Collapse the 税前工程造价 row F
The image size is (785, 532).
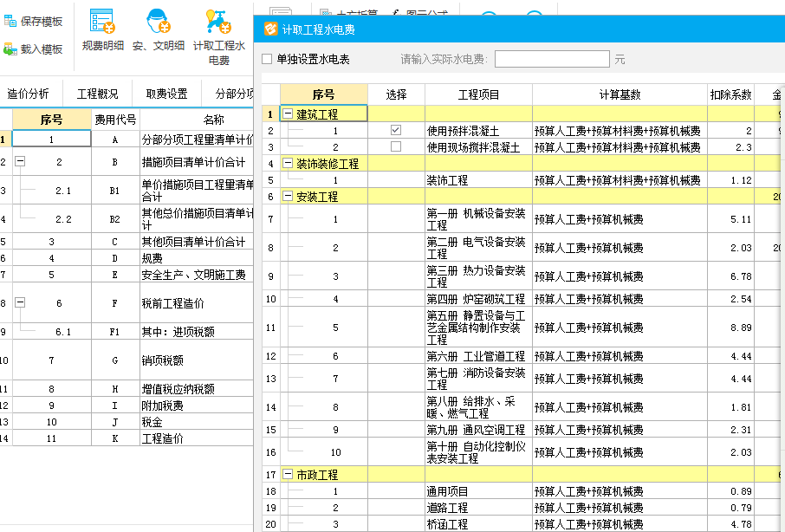[x=20, y=302]
